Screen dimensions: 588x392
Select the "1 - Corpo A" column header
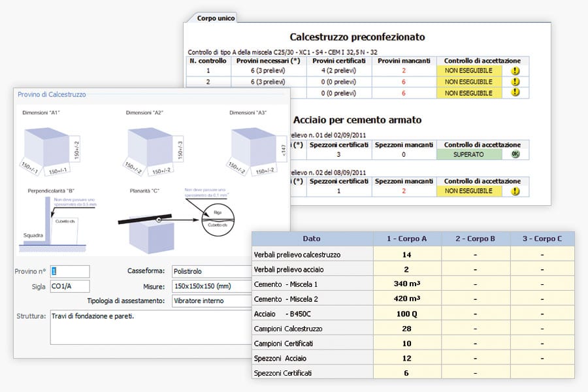click(406, 238)
